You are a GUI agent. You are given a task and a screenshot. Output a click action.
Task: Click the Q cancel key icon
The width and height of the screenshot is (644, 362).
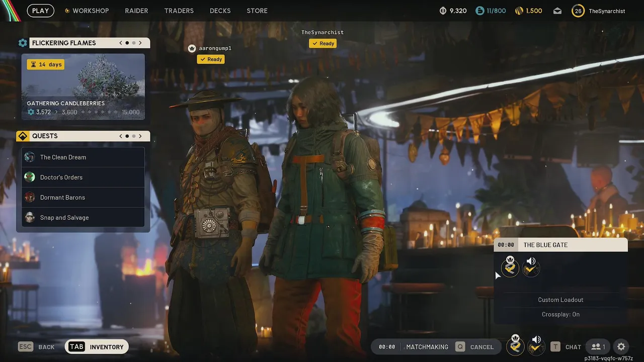tap(460, 347)
